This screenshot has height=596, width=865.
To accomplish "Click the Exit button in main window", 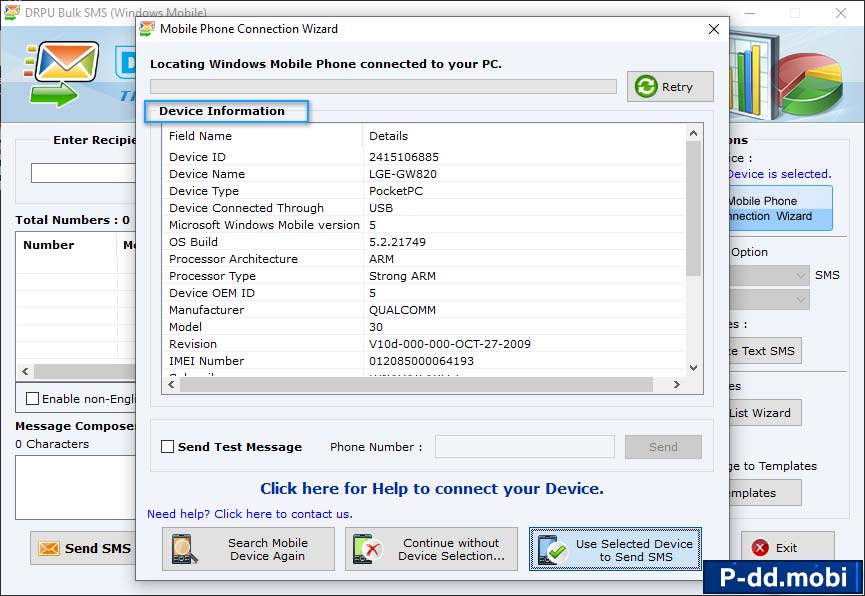I will tap(787, 547).
